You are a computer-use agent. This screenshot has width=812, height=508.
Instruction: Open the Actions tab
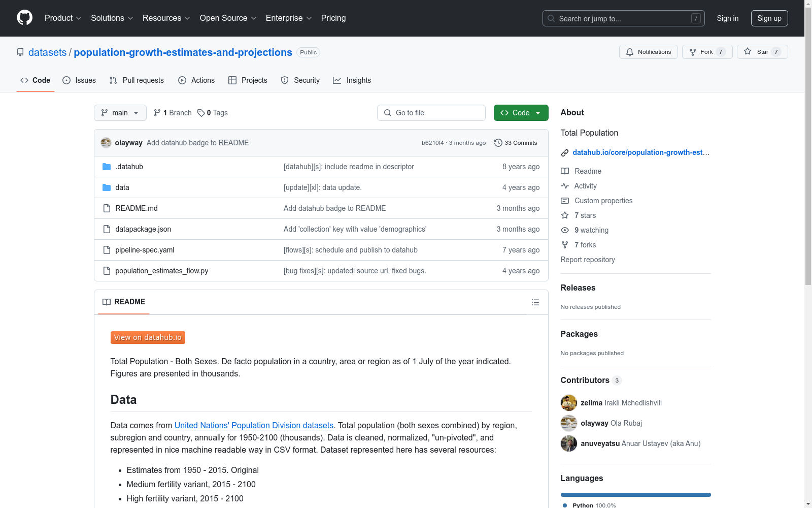[x=196, y=80]
